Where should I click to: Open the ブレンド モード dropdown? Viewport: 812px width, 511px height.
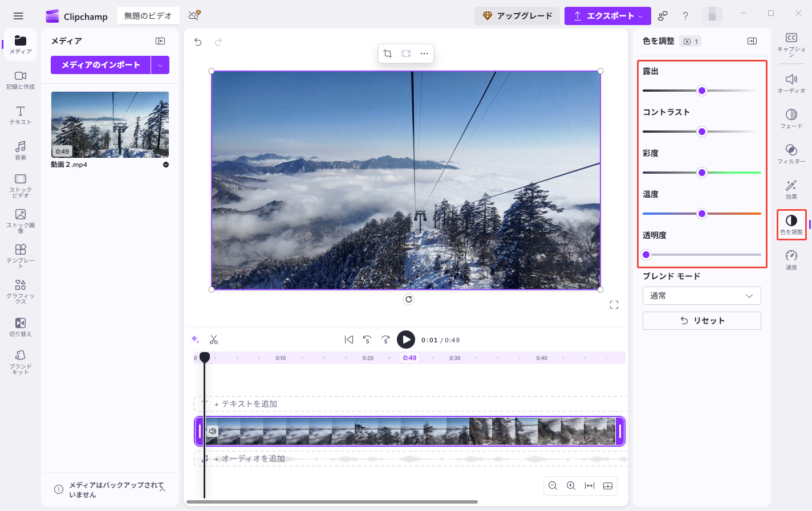701,296
